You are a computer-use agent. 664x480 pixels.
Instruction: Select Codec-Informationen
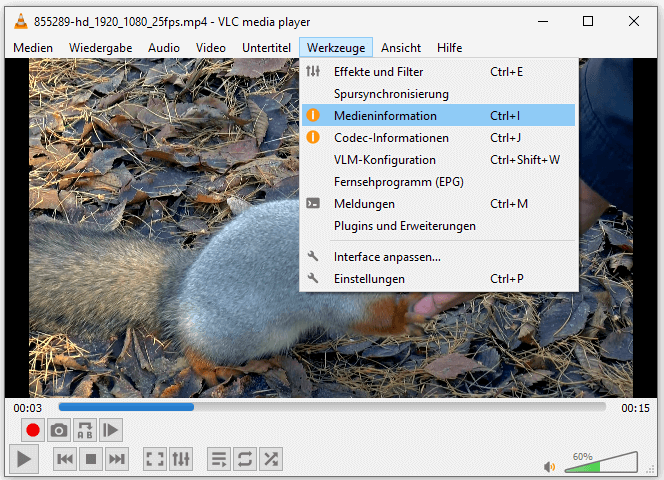point(438,138)
